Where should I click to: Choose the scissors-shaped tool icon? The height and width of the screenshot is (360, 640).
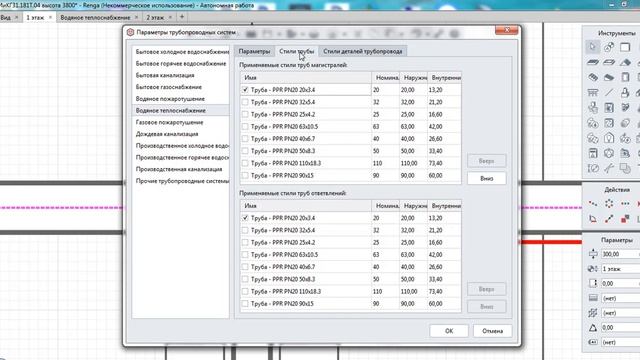pyautogui.click(x=609, y=168)
